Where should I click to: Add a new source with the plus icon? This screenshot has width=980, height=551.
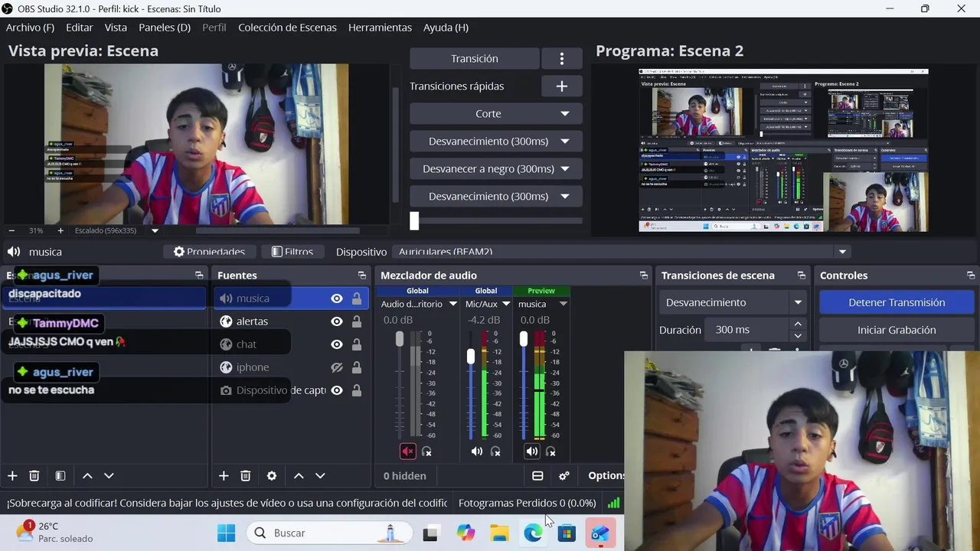click(224, 476)
